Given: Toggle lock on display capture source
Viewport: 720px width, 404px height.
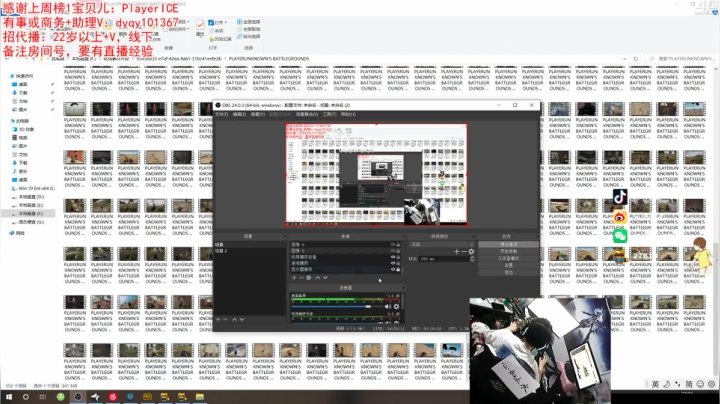Looking at the screenshot, I should coord(398,269).
